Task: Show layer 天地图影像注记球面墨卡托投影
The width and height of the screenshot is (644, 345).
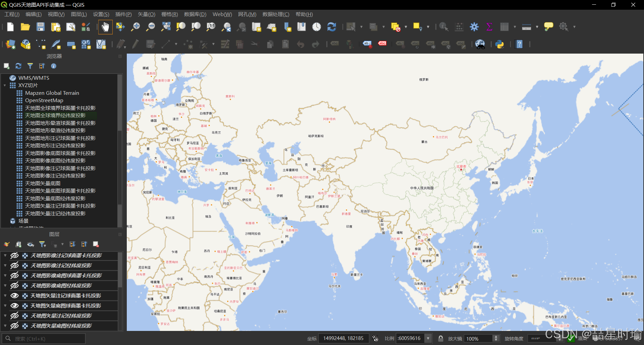Action: 14,256
